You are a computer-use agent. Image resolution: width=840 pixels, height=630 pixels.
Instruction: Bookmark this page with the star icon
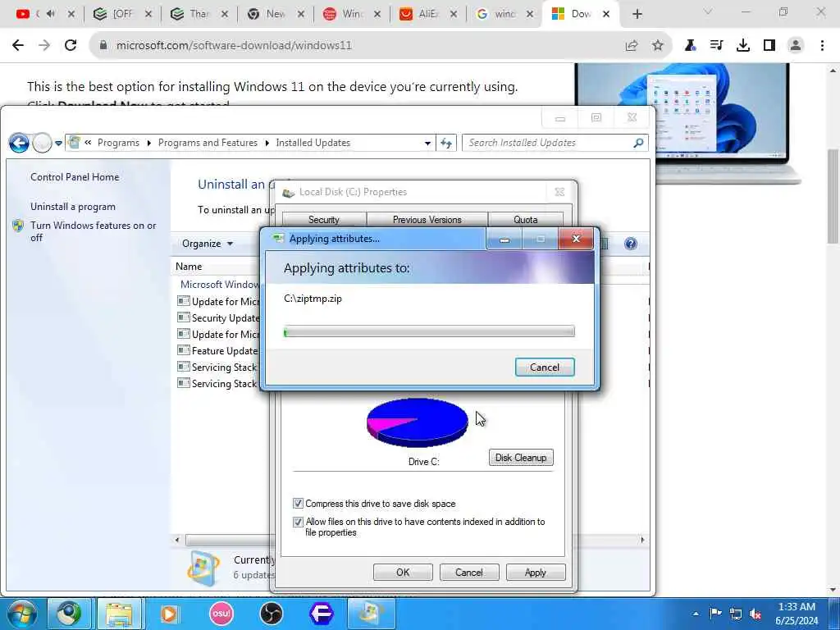coord(658,46)
